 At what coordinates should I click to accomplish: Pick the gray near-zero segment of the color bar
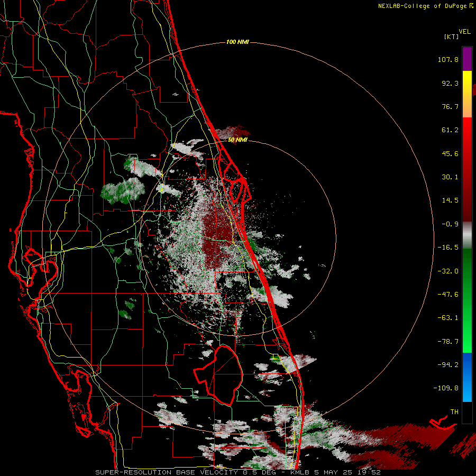click(467, 235)
